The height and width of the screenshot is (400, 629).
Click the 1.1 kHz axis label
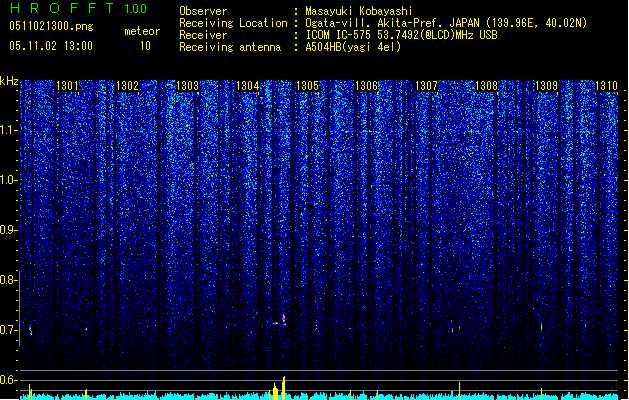[x=9, y=130]
